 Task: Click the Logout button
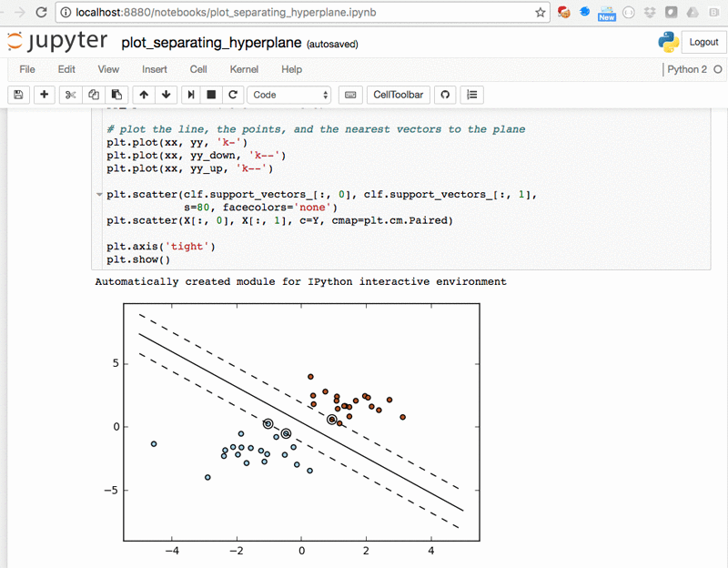pyautogui.click(x=703, y=42)
